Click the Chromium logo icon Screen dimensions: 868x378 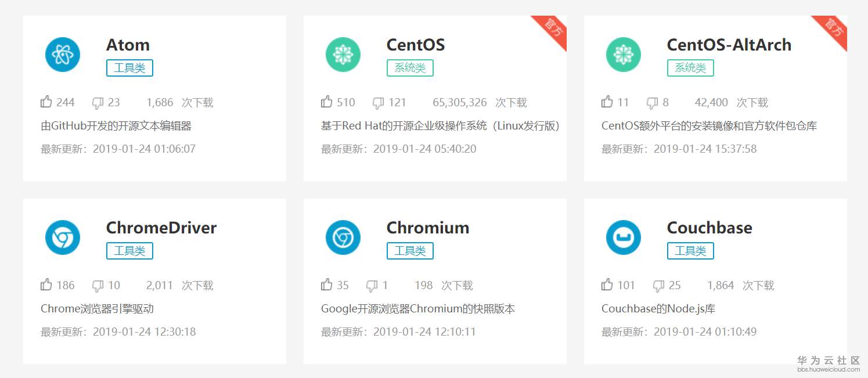point(343,237)
